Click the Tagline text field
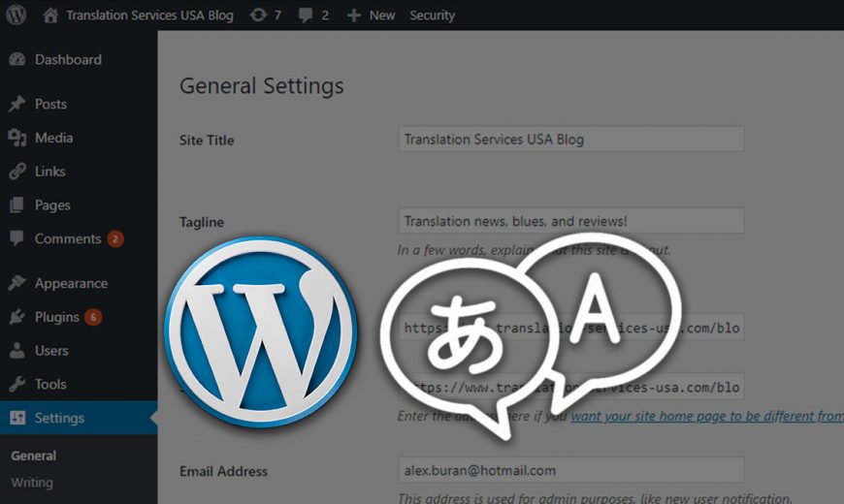This screenshot has width=844, height=504. point(571,221)
